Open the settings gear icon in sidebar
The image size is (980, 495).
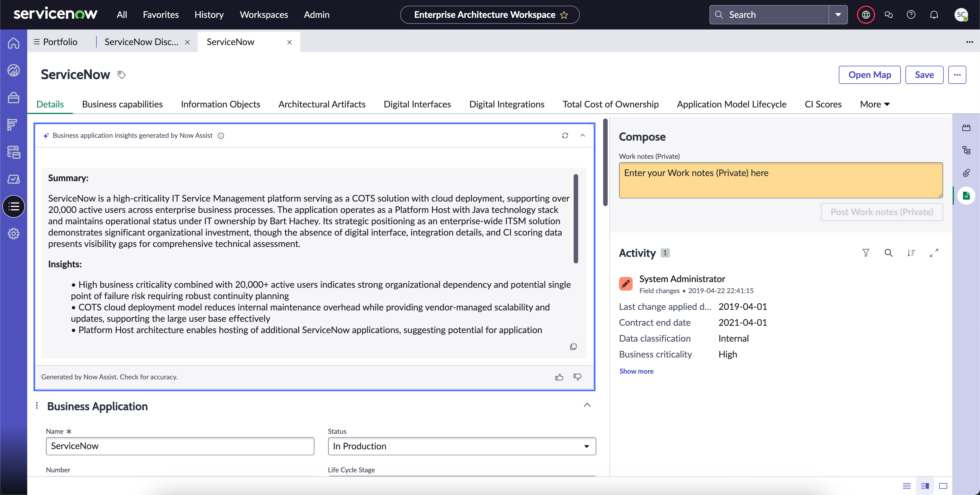(14, 234)
